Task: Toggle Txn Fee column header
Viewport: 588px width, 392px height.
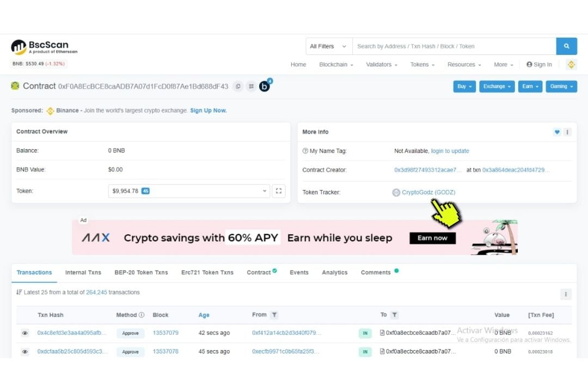Action: [x=541, y=315]
